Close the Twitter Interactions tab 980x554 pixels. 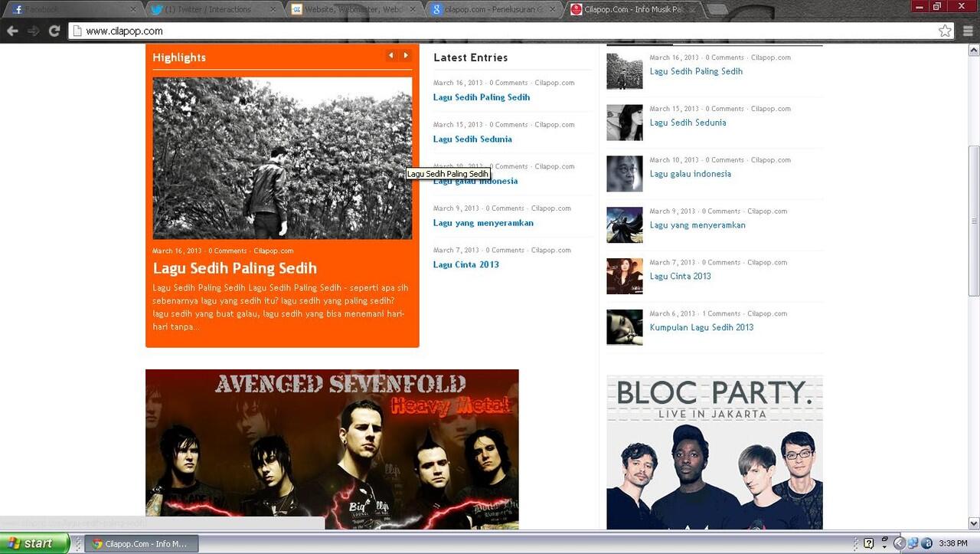[273, 9]
